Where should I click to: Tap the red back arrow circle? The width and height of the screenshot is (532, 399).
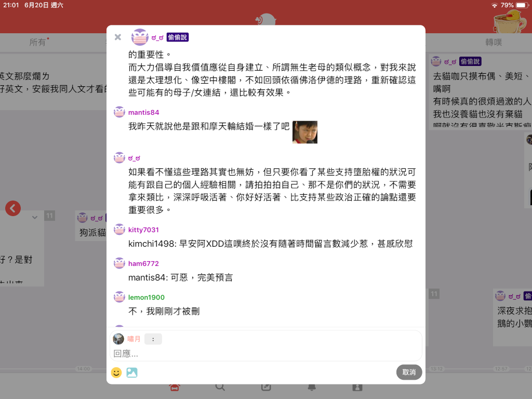coord(13,208)
